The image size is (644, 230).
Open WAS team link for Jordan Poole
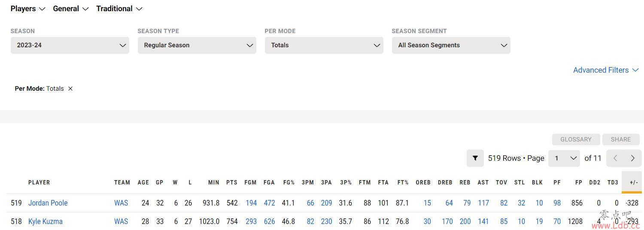coord(121,203)
